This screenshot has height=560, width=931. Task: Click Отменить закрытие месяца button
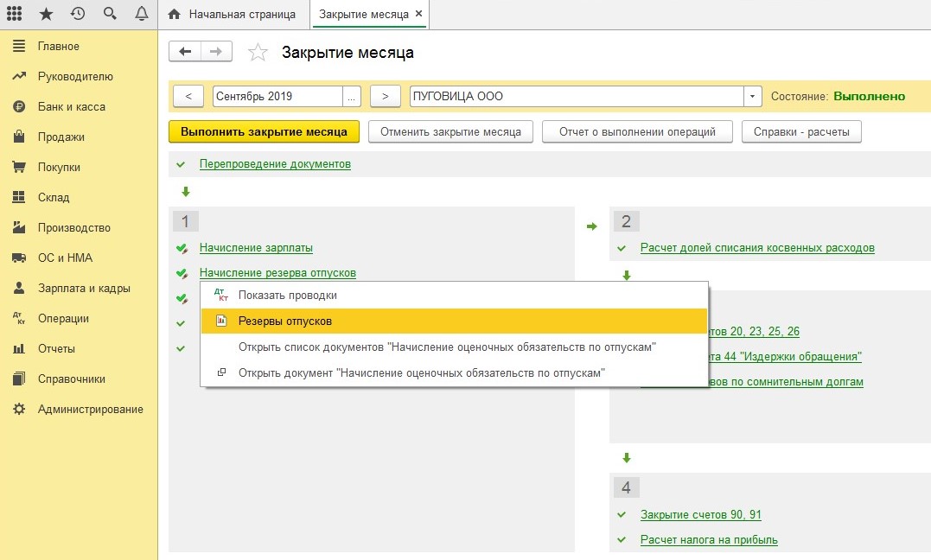coord(450,132)
